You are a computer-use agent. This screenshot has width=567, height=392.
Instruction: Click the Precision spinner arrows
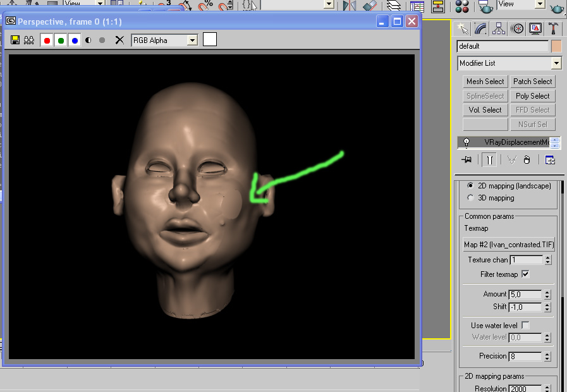click(547, 356)
